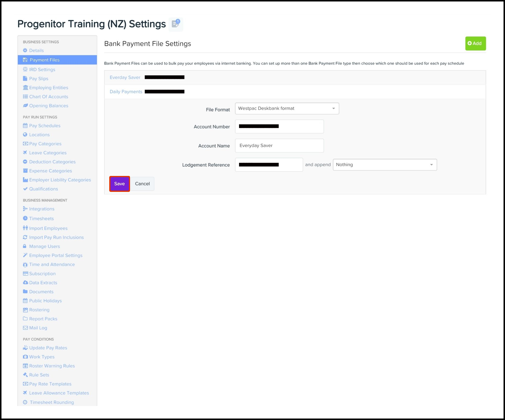Select Payment Files in the sidebar
Image resolution: width=505 pixels, height=420 pixels.
point(45,60)
